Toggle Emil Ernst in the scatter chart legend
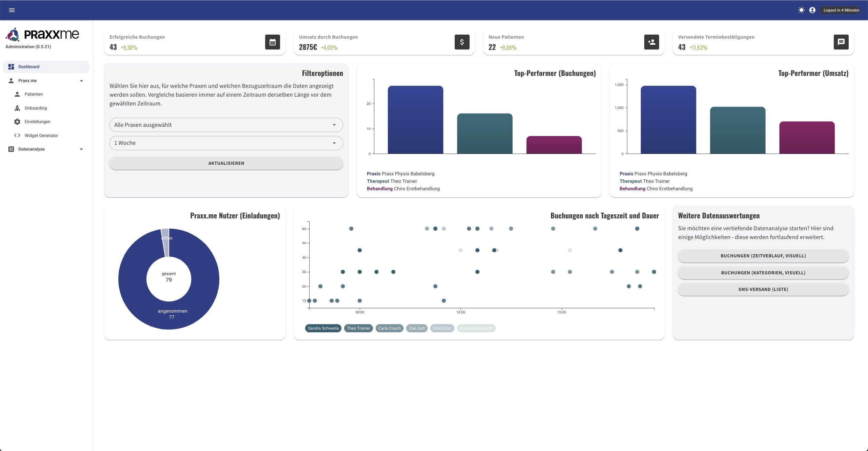This screenshot has width=868, height=451. pyautogui.click(x=442, y=328)
